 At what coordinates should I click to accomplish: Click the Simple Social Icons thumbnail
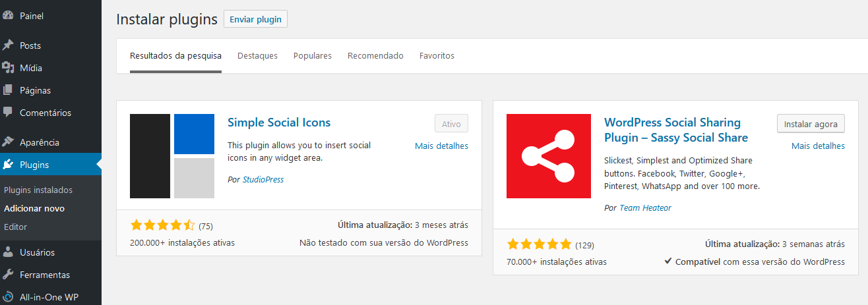point(172,156)
